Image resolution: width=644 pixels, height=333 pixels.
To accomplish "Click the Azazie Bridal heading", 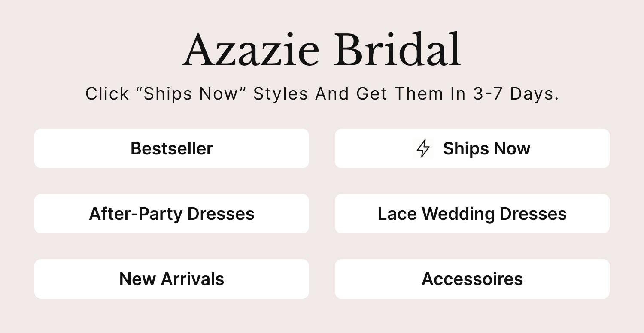I will point(322,51).
